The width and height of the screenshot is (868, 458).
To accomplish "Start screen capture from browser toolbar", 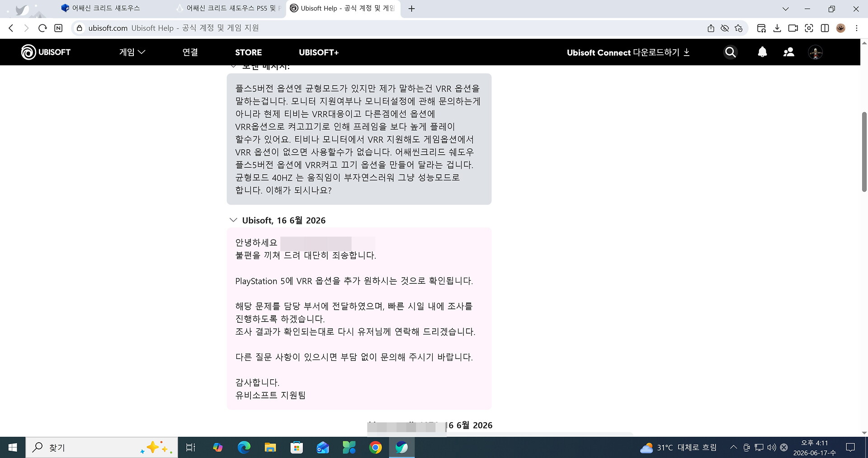I will pos(809,28).
